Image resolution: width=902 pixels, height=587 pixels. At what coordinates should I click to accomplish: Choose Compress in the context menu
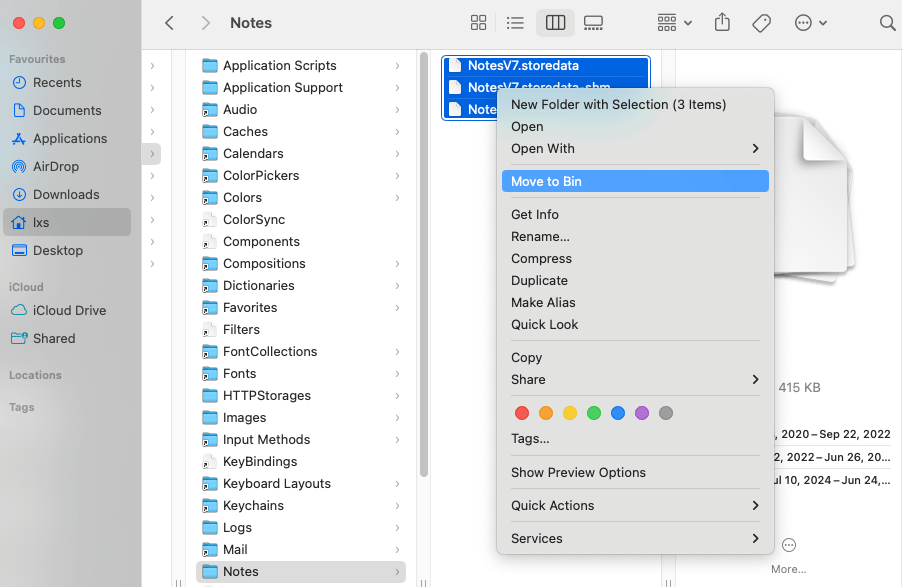[x=541, y=259]
